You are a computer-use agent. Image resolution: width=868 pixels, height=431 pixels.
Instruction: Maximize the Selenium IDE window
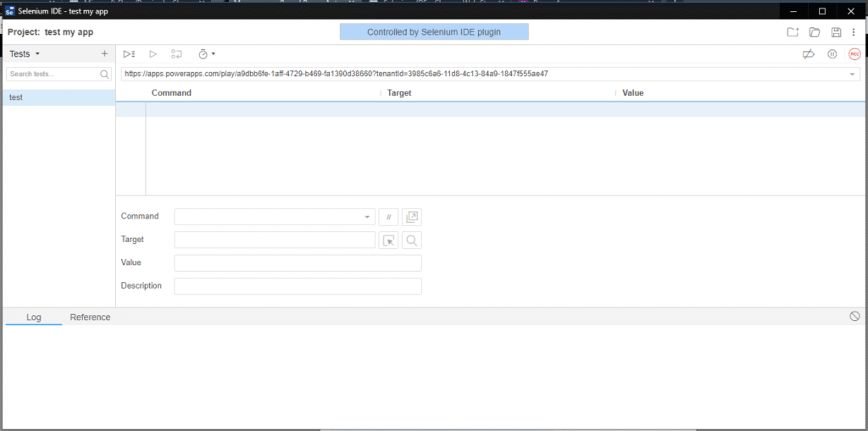point(822,11)
